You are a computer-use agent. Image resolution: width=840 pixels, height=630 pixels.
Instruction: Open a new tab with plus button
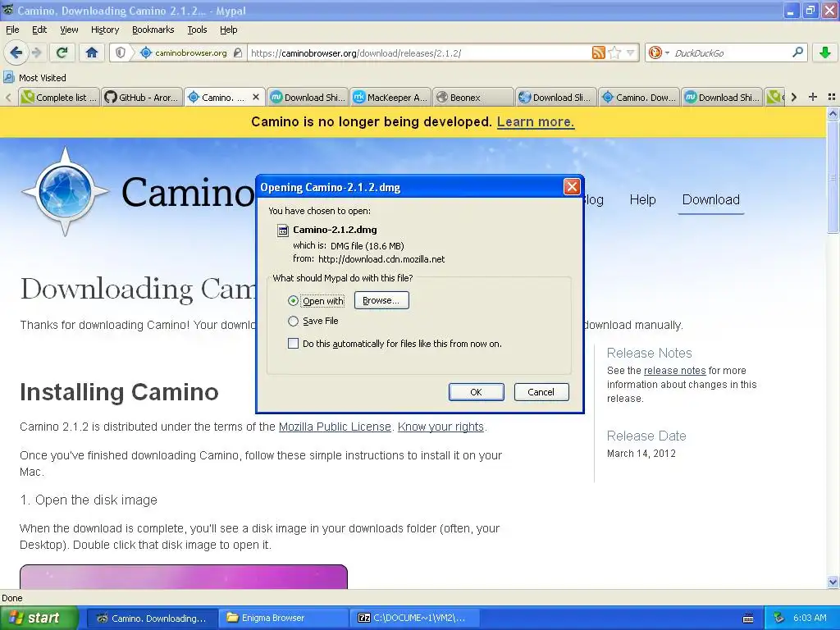(x=813, y=97)
